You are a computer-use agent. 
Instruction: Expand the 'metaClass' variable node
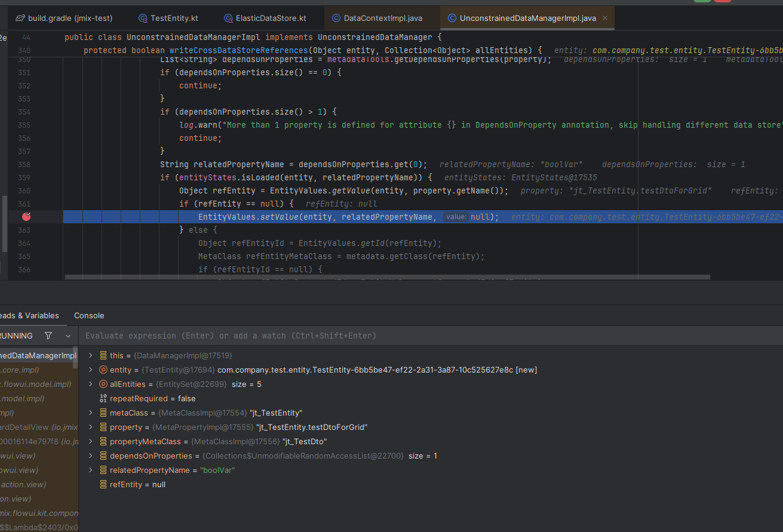(x=91, y=413)
